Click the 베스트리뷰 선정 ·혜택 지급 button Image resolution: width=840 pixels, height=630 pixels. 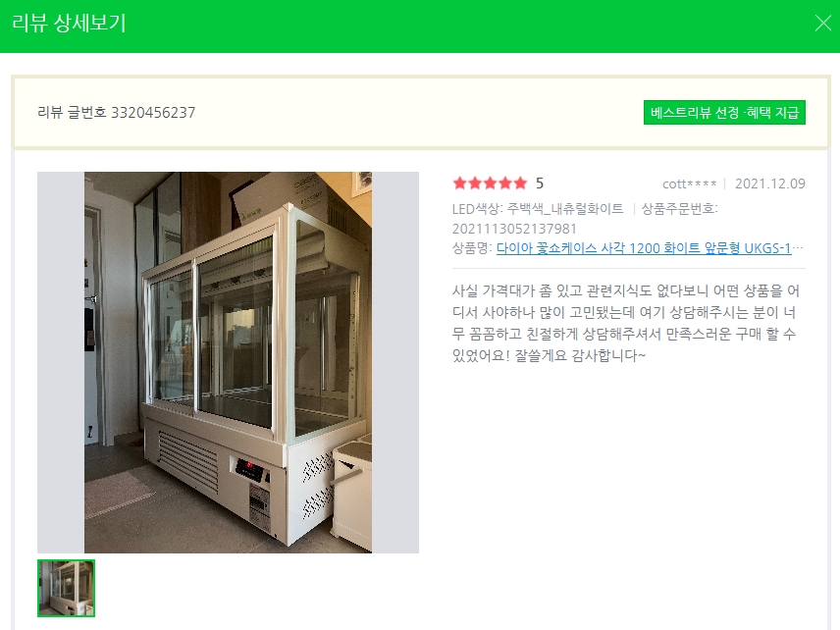724,113
